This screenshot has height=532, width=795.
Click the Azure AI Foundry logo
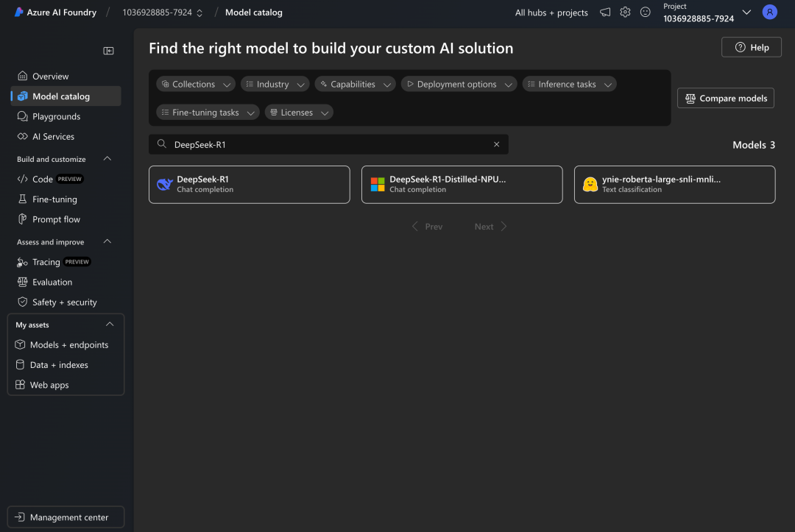(55, 13)
